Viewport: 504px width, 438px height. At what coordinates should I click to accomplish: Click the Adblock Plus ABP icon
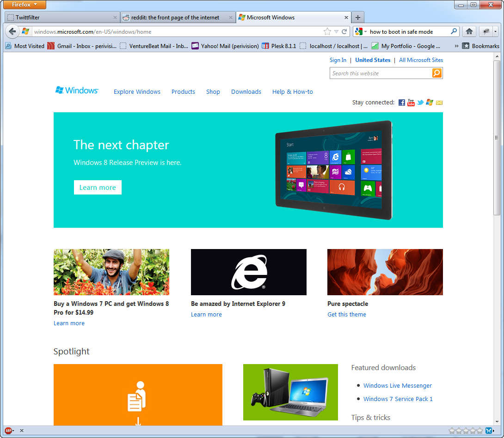pyautogui.click(x=8, y=431)
